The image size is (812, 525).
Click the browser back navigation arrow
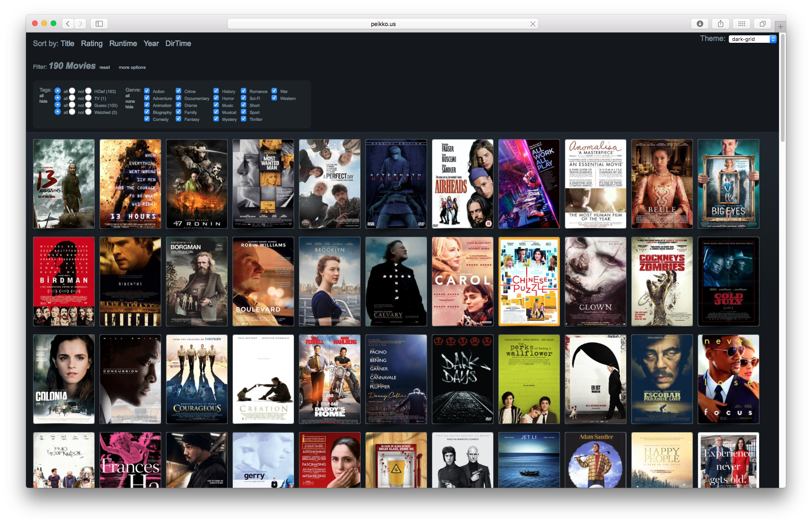[67, 23]
